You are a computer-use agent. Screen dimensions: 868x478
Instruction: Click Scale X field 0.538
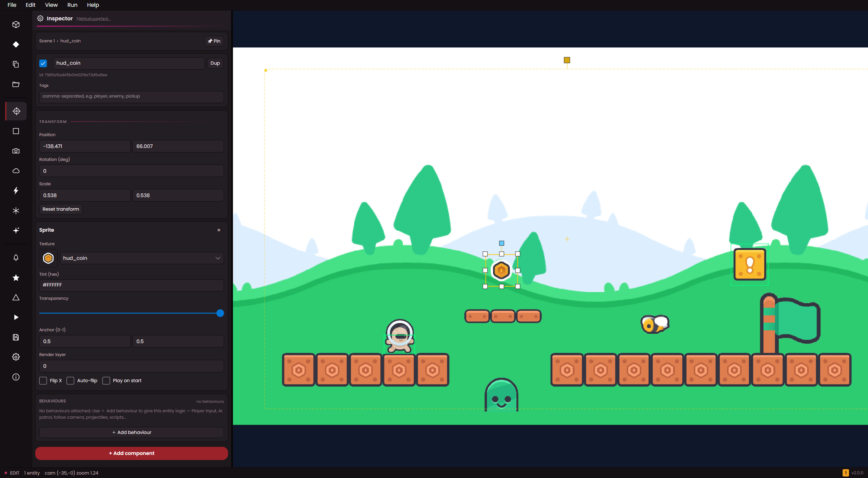pyautogui.click(x=85, y=195)
